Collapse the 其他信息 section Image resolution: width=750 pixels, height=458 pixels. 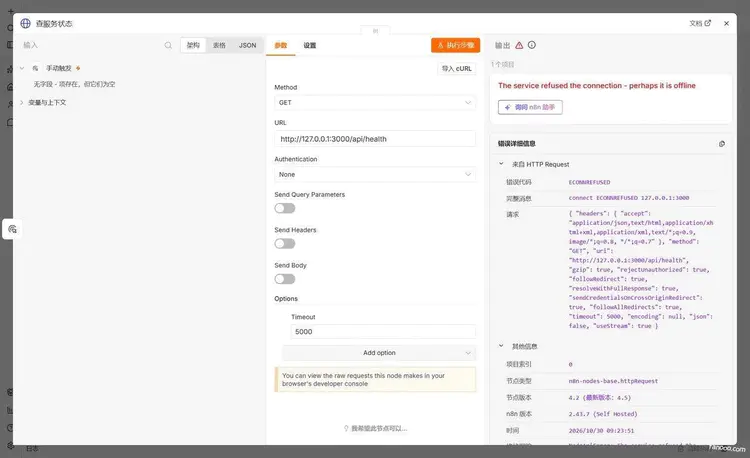click(x=501, y=346)
